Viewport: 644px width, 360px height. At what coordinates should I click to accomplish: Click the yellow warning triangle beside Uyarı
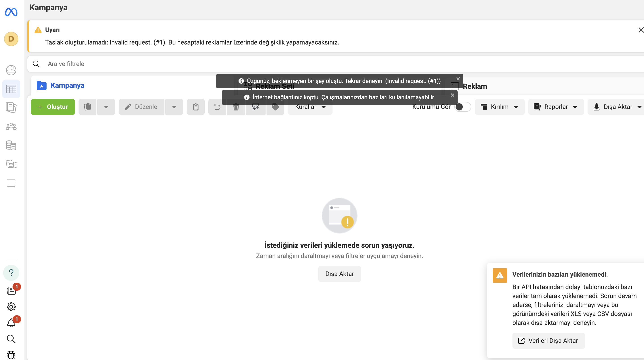pos(38,30)
